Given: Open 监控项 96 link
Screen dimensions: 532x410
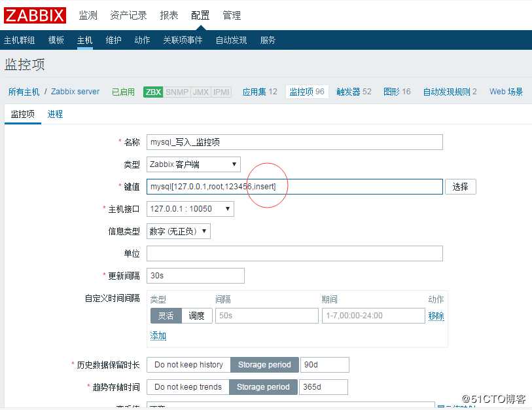Looking at the screenshot, I should (307, 92).
